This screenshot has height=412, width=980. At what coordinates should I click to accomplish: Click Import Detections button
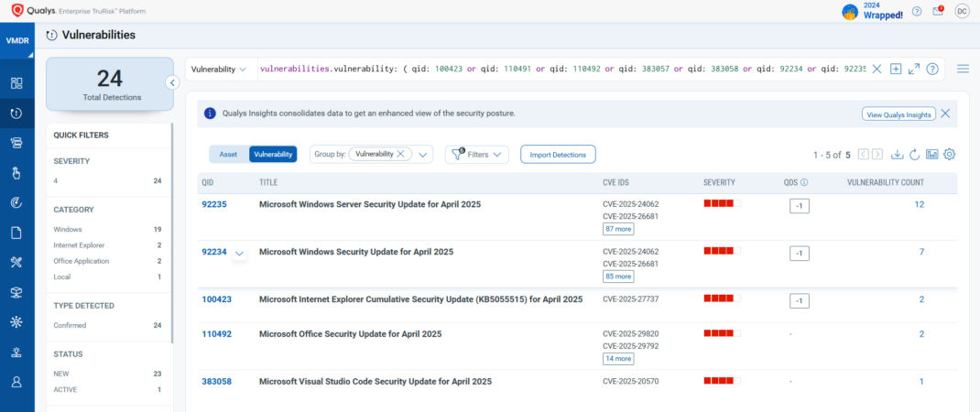[558, 155]
